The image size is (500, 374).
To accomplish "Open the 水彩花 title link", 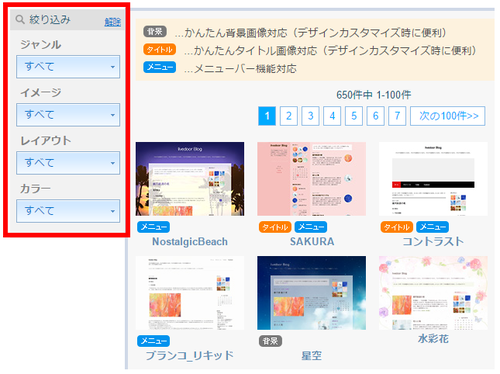I will coord(433,339).
